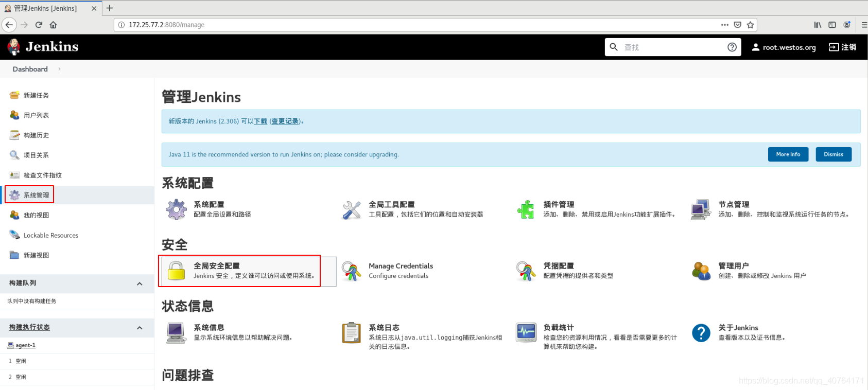Open 全局工具配置 tools icon
This screenshot has height=390, width=868.
pos(352,209)
